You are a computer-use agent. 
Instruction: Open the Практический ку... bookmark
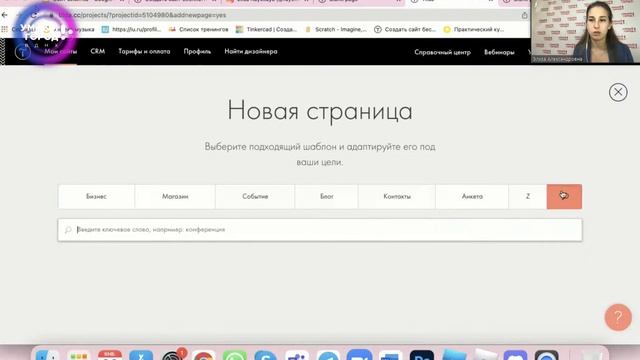point(474,29)
